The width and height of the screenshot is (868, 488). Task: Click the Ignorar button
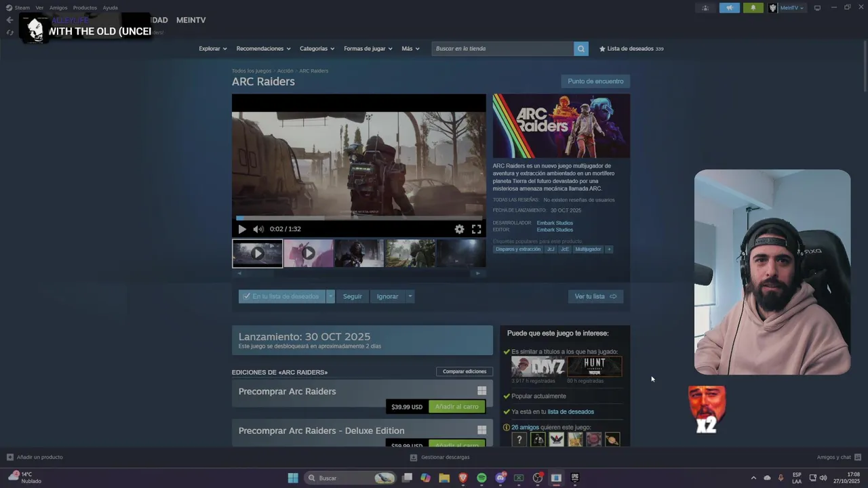coord(387,296)
